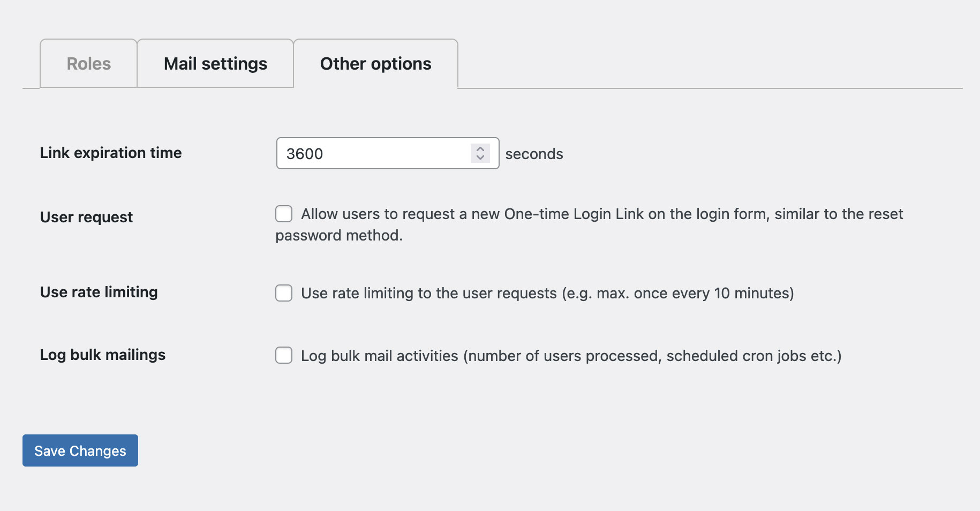Image resolution: width=980 pixels, height=511 pixels.
Task: Click the seconds label beside the input
Action: pos(534,154)
